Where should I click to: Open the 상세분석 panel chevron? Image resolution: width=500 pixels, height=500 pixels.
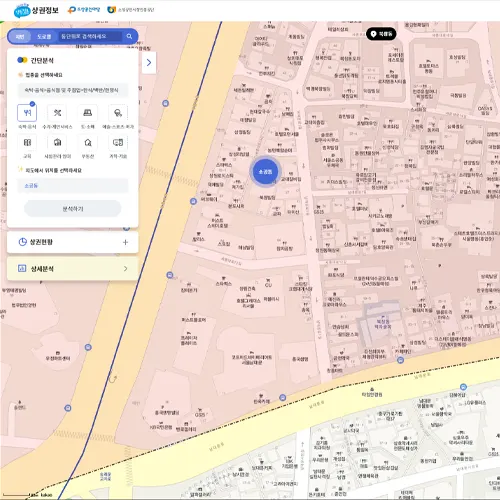point(125,269)
